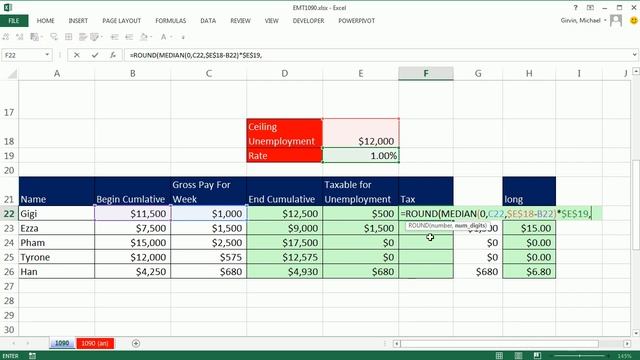Cancel the formula entry with the X button
The height and width of the screenshot is (360, 640).
[x=76, y=55]
